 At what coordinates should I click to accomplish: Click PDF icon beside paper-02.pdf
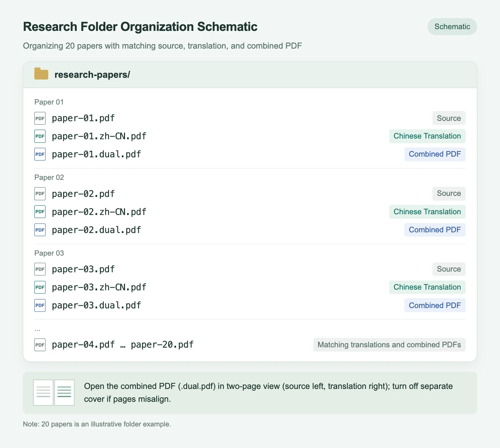click(x=40, y=194)
